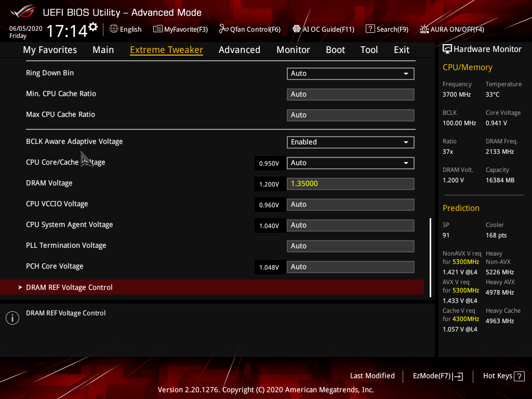This screenshot has height=399, width=532.
Task: Click the vertical scrollbar of settings list
Action: click(430, 258)
